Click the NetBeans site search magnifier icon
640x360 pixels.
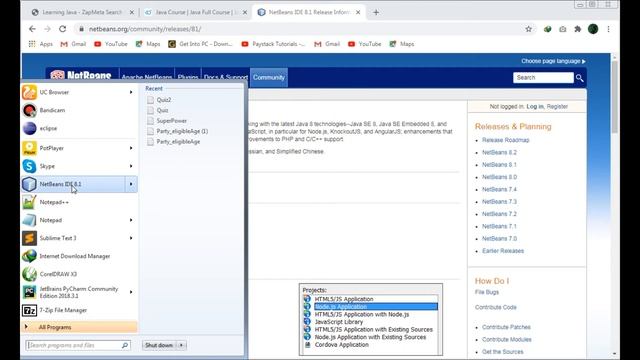point(580,78)
